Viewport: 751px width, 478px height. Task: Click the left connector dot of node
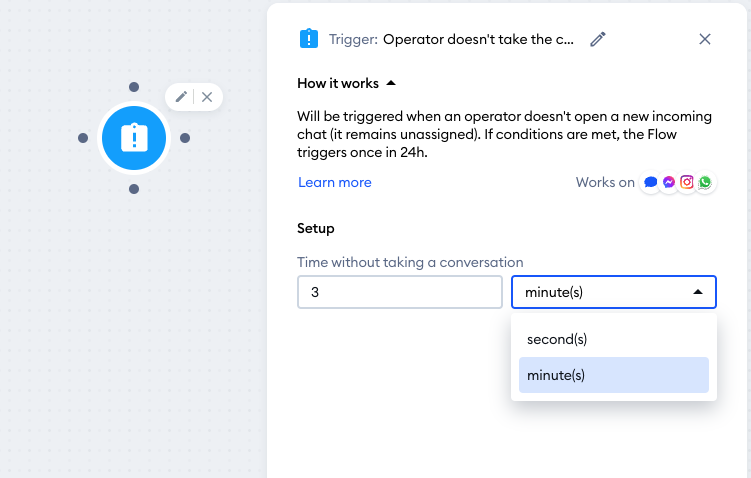(83, 138)
